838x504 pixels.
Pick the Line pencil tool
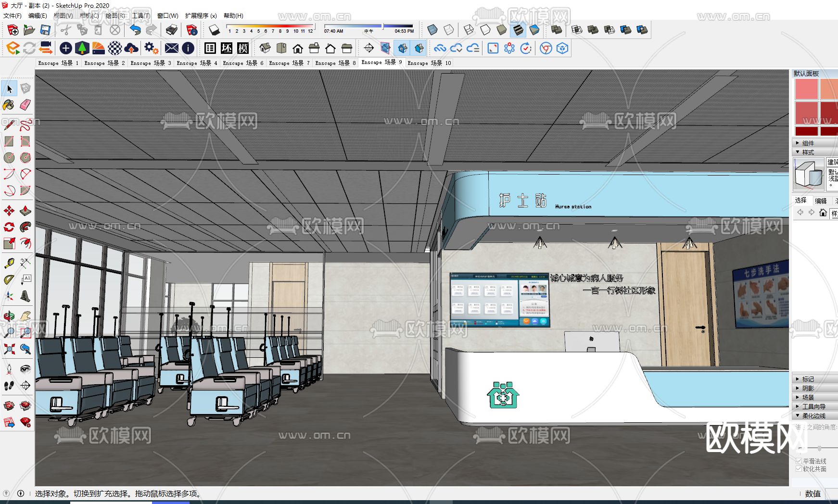pyautogui.click(x=9, y=125)
